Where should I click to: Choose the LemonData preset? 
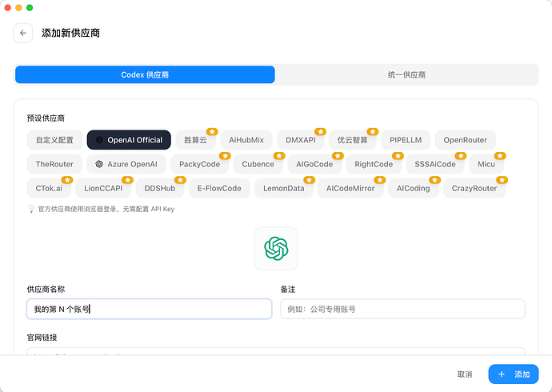[x=284, y=188]
